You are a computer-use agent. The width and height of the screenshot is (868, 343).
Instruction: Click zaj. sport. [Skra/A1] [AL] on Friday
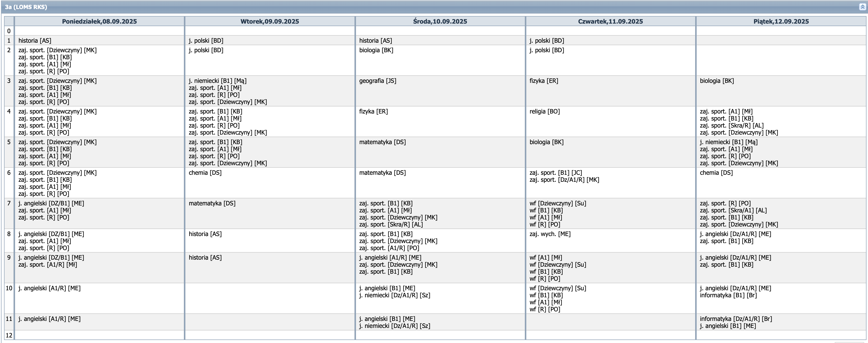(733, 210)
